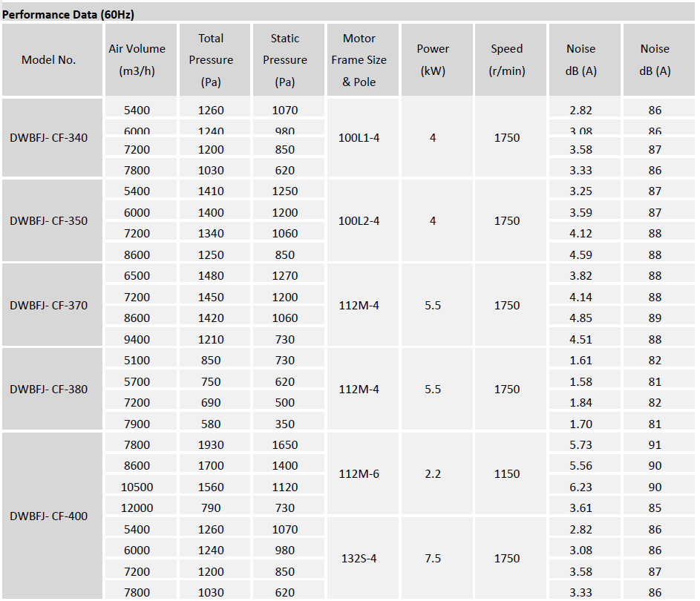Viewport: 700px width, 601px height.
Task: Click the DWBFJ- CF-400 model cell
Action: coord(49,516)
